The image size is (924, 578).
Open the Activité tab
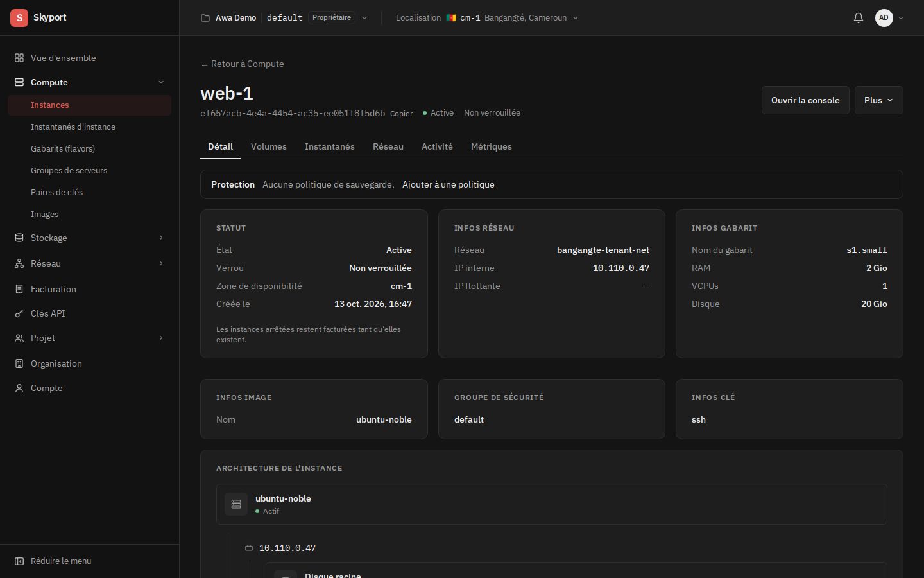tap(437, 146)
